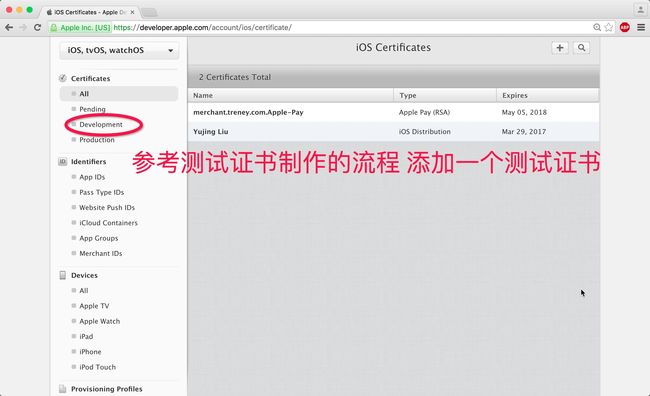Click the Certificates section icon
Screen dimensions: 650x396
coord(63,78)
